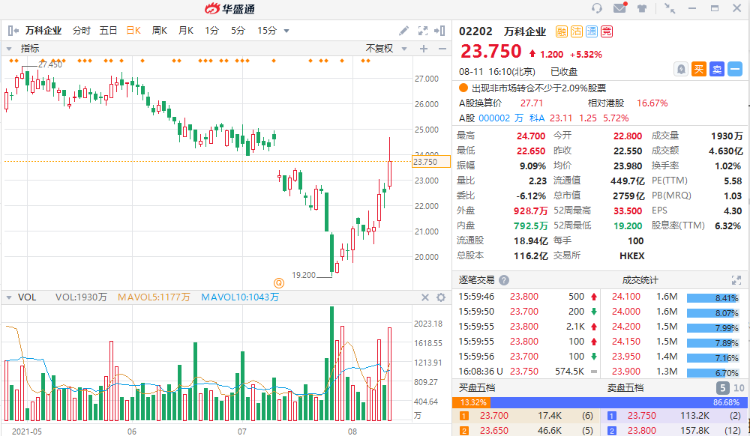
Task: Select bid level 2 at 23.650
Action: tap(526, 431)
